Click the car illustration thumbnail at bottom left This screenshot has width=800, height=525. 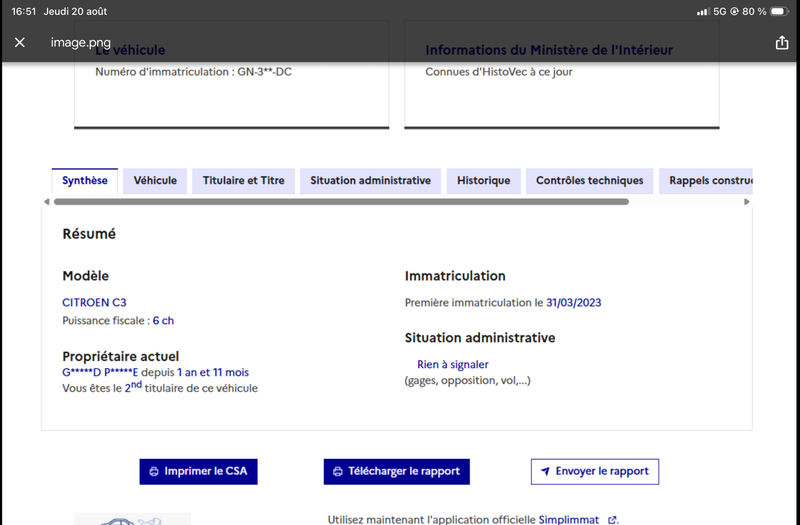132,519
